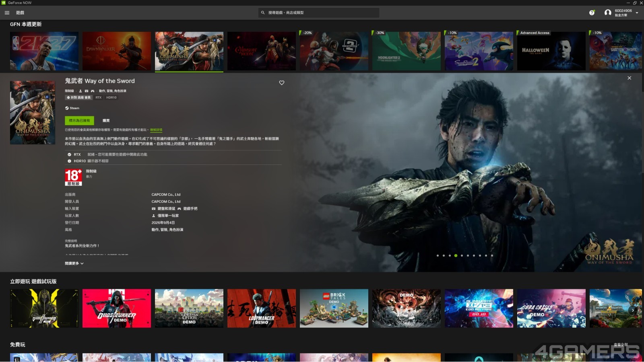Open the Halloween Advanced Access tile
Image resolution: width=644 pixels, height=362 pixels.
click(551, 51)
